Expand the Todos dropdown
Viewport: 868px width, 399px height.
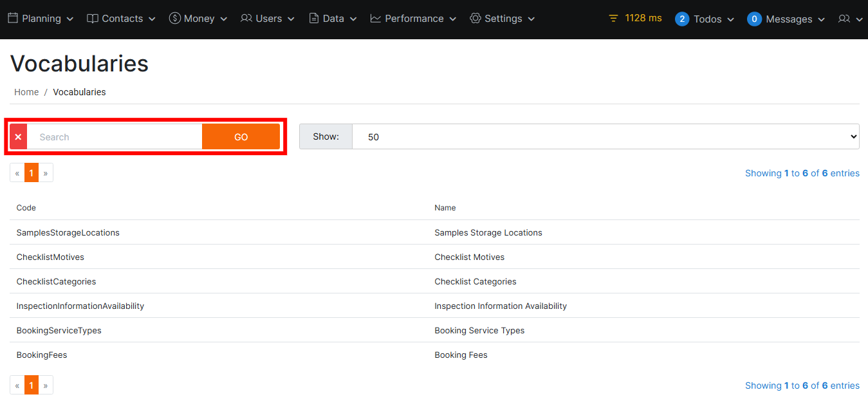(705, 19)
